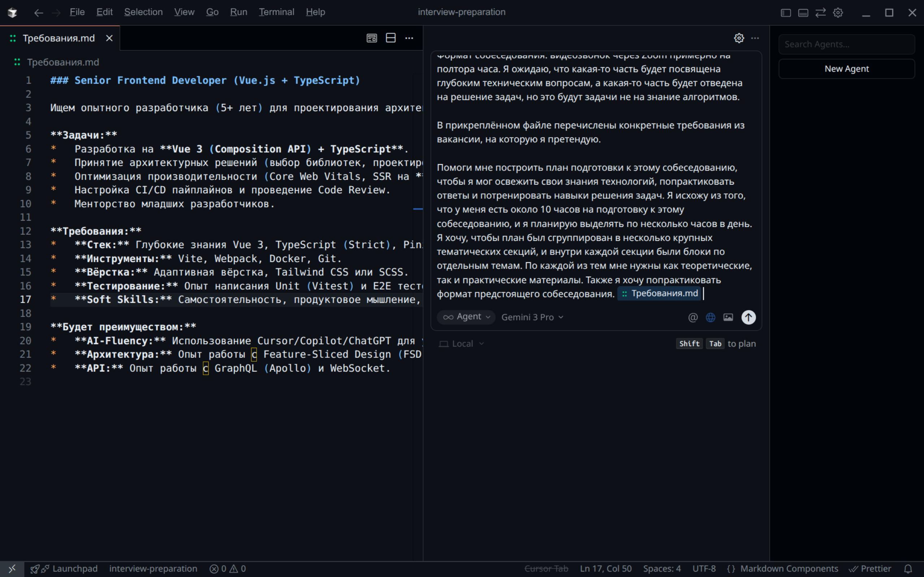Open the Selection menu
924x577 pixels.
(x=143, y=12)
